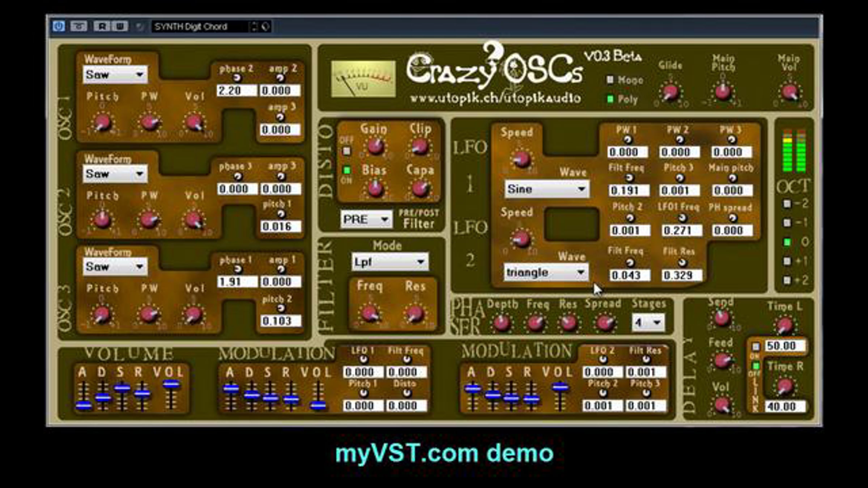Open the Phaser Stages dropdown

click(648, 322)
